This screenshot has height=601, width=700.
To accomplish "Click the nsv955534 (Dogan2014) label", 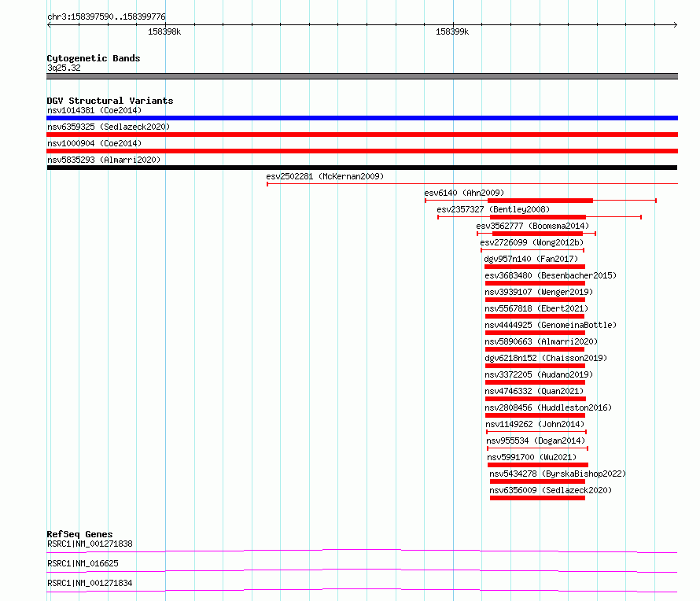I will point(536,441).
